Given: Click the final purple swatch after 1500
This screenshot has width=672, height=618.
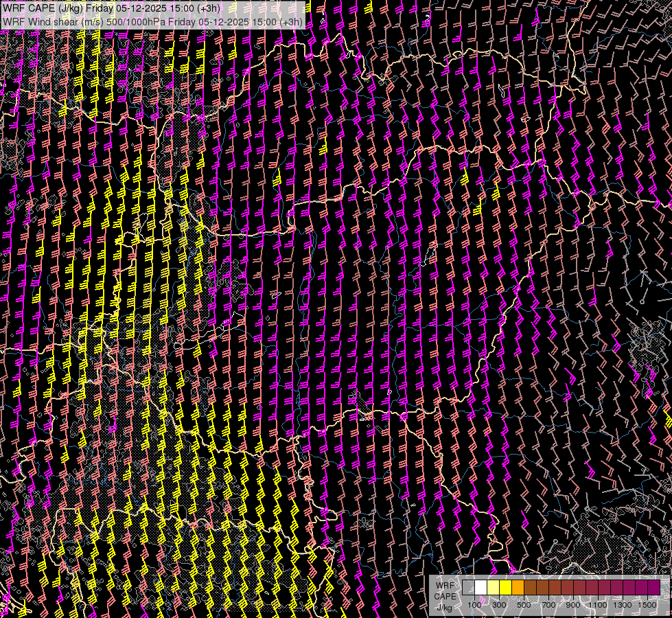Looking at the screenshot, I should click(x=654, y=587).
